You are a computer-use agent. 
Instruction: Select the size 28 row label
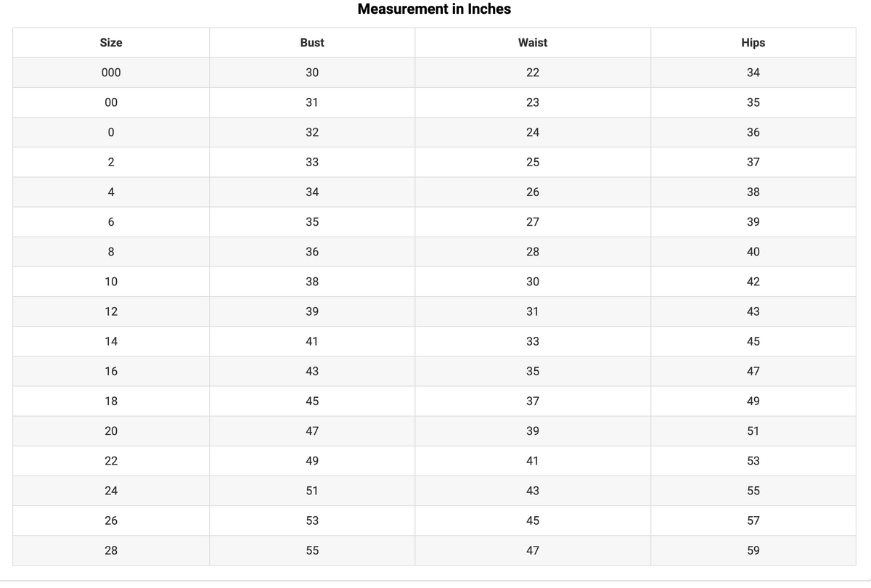(x=111, y=550)
